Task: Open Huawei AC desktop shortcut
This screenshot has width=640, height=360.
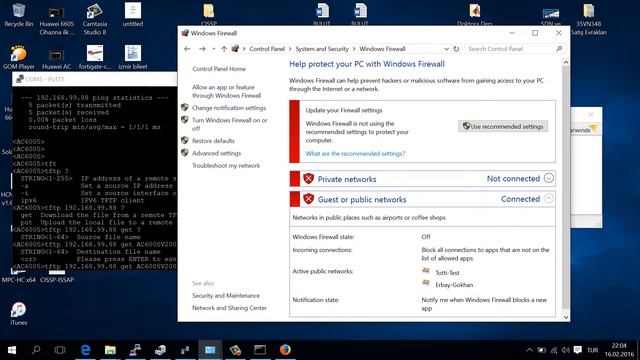Action: 56,57
